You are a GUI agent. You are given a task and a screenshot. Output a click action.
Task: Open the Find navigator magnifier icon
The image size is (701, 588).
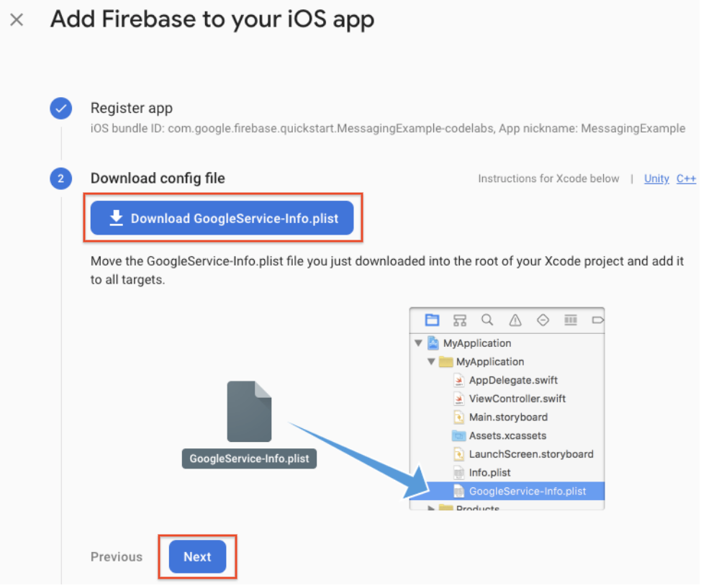pos(487,320)
